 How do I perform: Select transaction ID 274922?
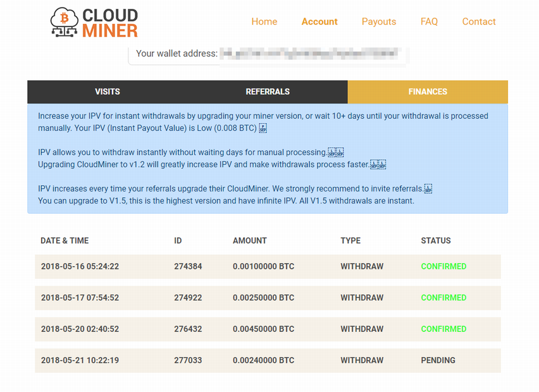pyautogui.click(x=188, y=298)
